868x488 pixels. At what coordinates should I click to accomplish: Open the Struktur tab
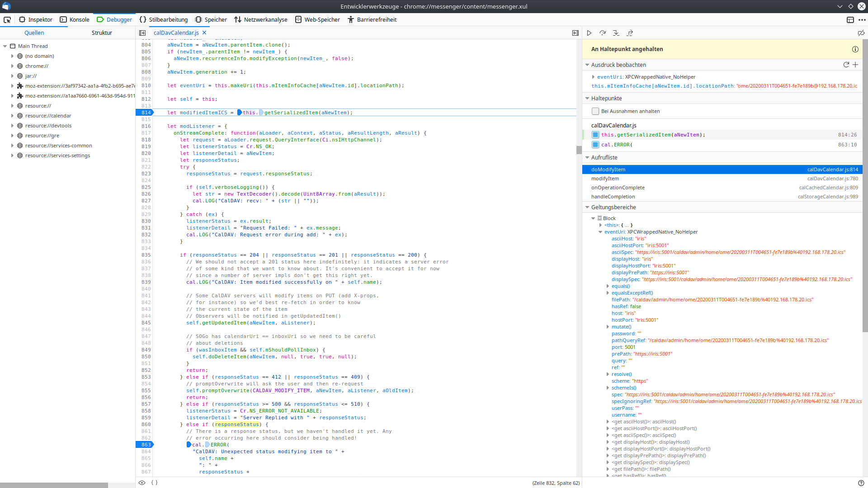pos(102,33)
